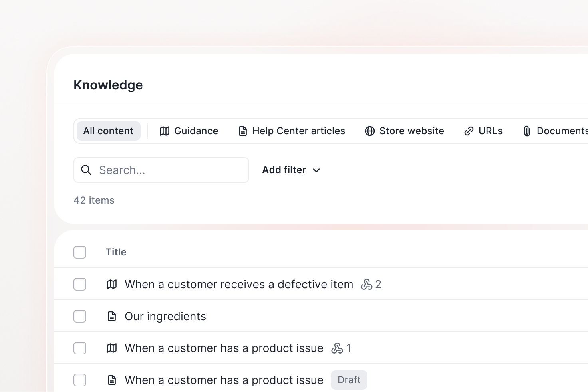Viewport: 588px width, 392px height.
Task: Open the Documents tab
Action: (555, 131)
